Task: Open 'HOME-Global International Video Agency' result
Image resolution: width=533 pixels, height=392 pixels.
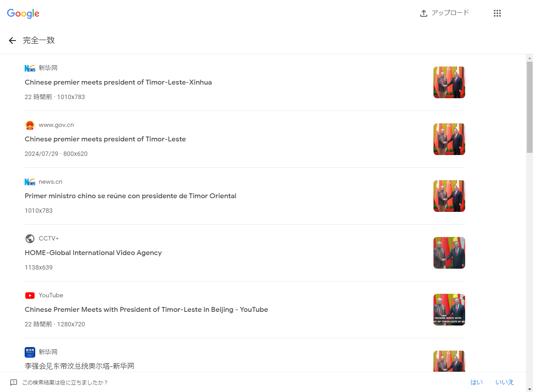Action: click(x=93, y=253)
